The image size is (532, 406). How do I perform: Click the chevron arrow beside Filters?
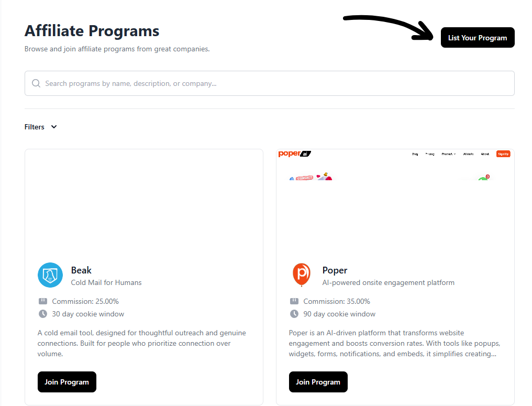pos(54,127)
